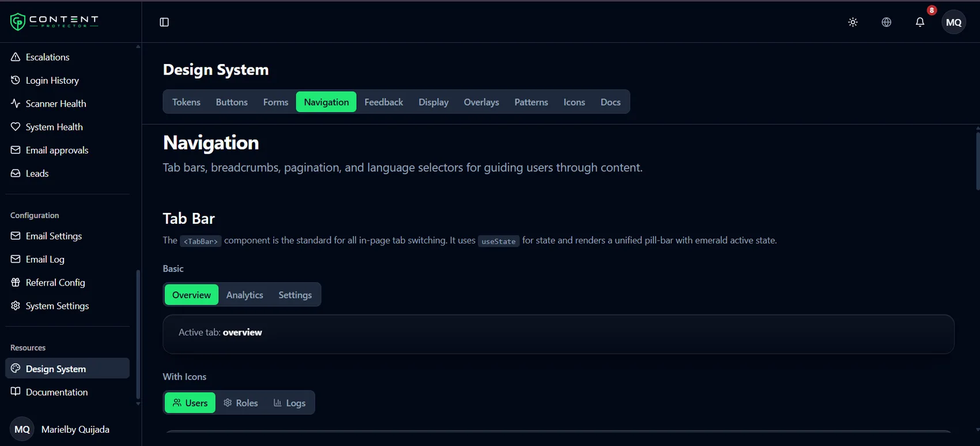Open the language selector globe icon
The height and width of the screenshot is (446, 980).
coord(887,22)
